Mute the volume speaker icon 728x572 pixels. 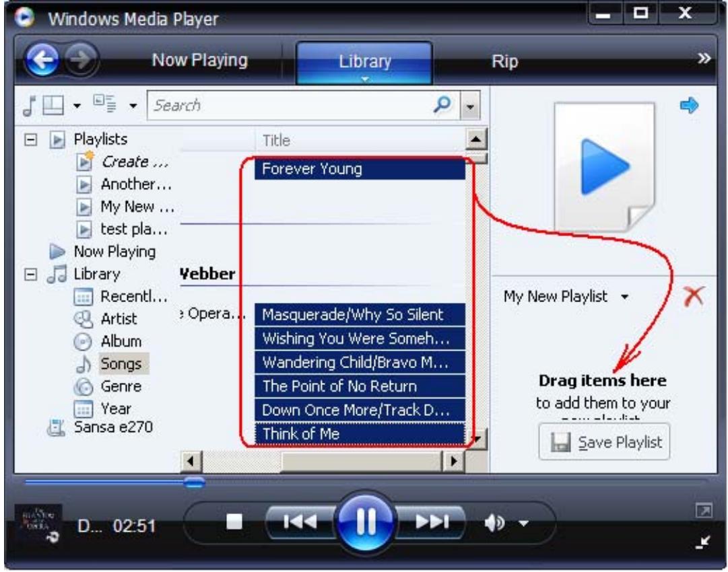[x=494, y=523]
